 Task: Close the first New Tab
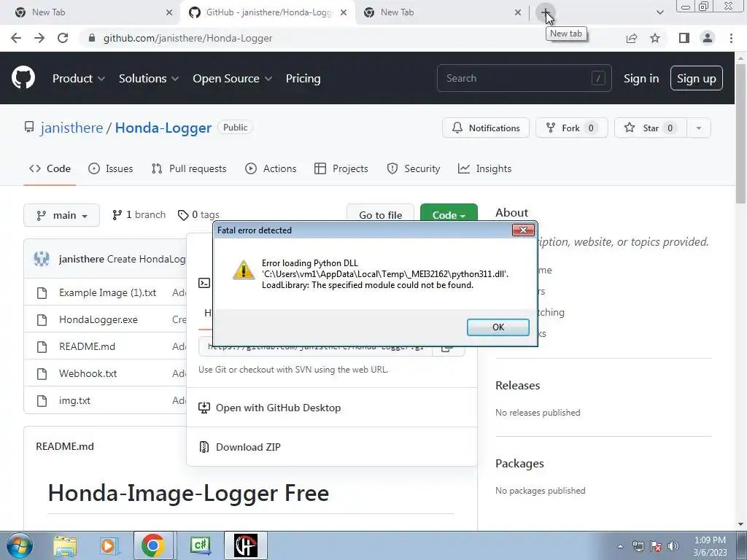pyautogui.click(x=169, y=12)
